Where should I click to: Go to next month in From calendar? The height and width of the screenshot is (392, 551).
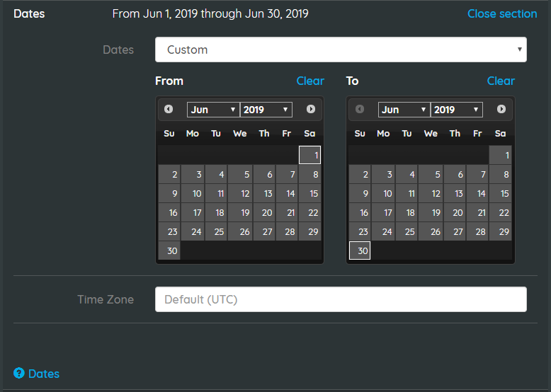(311, 109)
